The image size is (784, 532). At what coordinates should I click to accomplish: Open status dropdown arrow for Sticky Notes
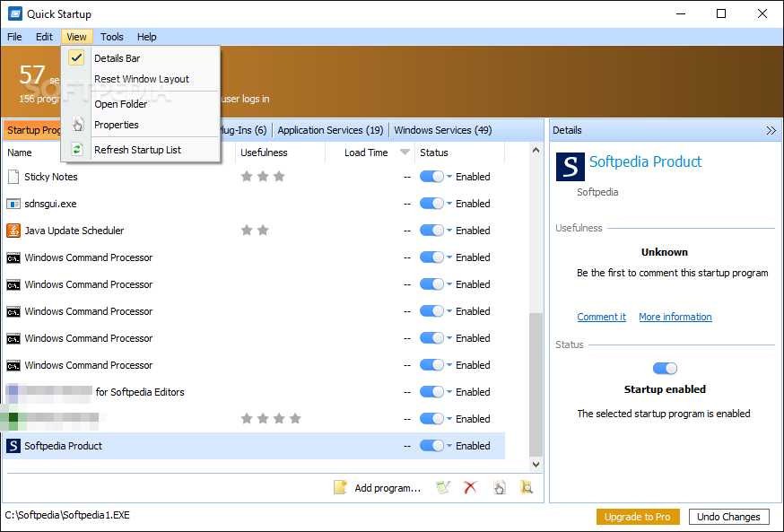coord(449,177)
